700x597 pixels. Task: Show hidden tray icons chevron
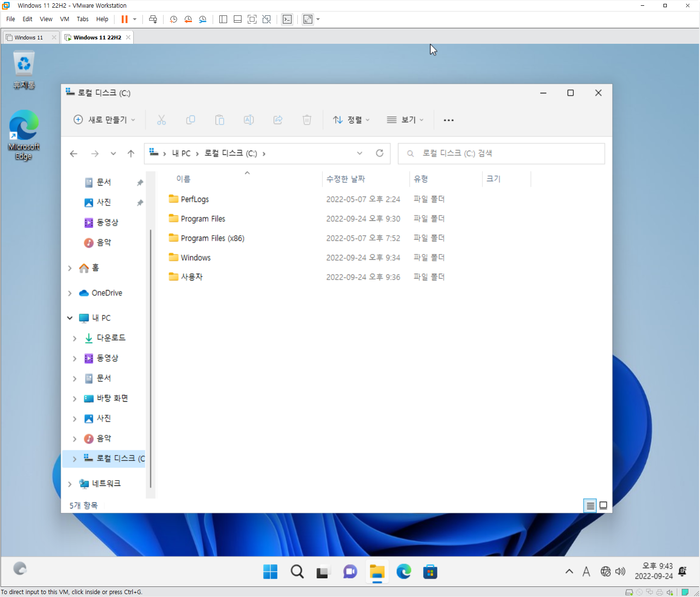[569, 572]
